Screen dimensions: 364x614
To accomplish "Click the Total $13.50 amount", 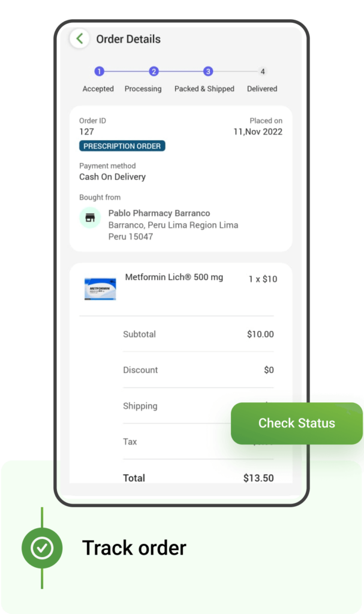I will coord(258,478).
